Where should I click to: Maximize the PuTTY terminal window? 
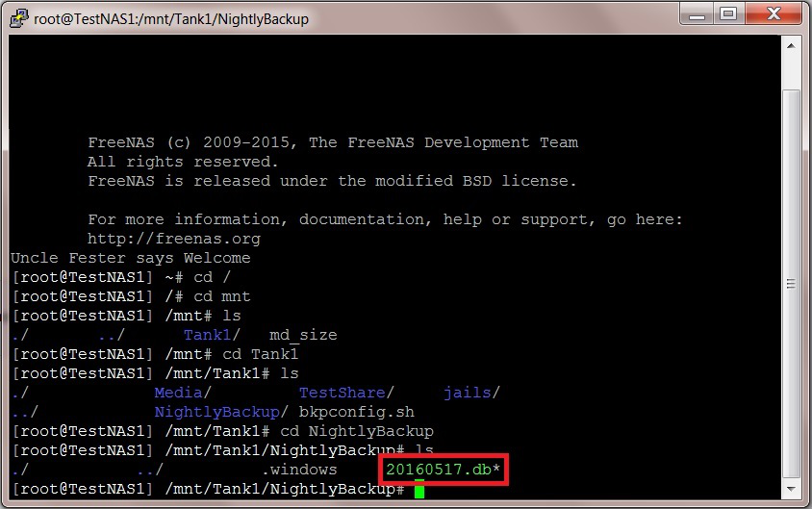coord(728,14)
